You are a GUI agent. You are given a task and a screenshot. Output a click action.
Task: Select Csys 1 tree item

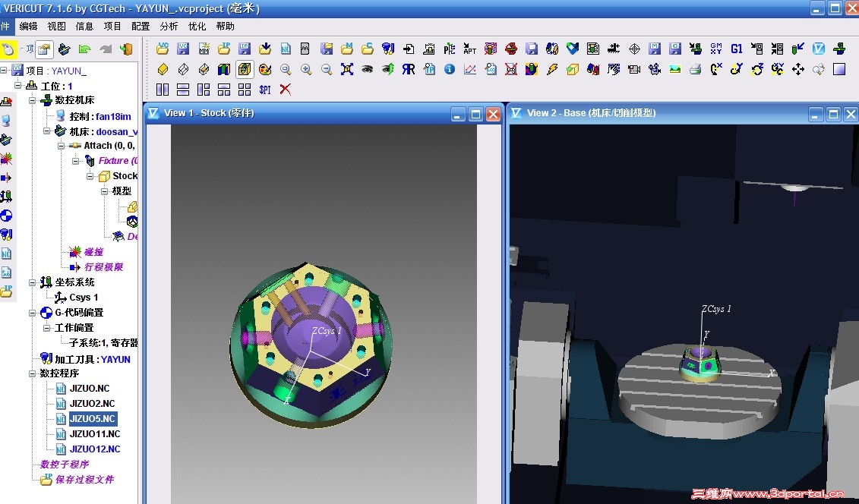[x=84, y=297]
